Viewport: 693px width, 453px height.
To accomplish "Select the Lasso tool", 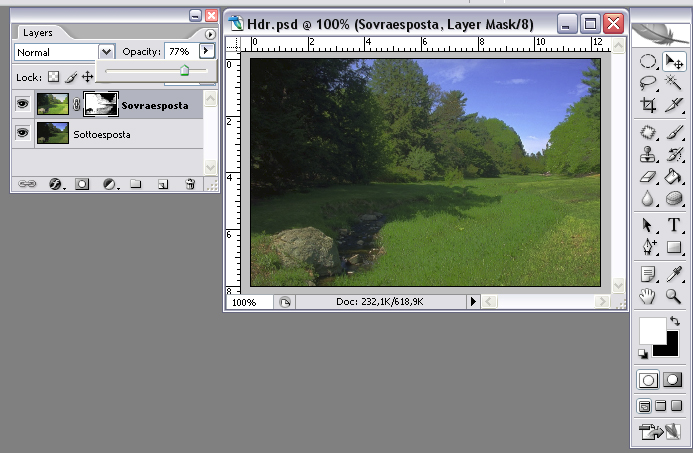I will [x=648, y=83].
